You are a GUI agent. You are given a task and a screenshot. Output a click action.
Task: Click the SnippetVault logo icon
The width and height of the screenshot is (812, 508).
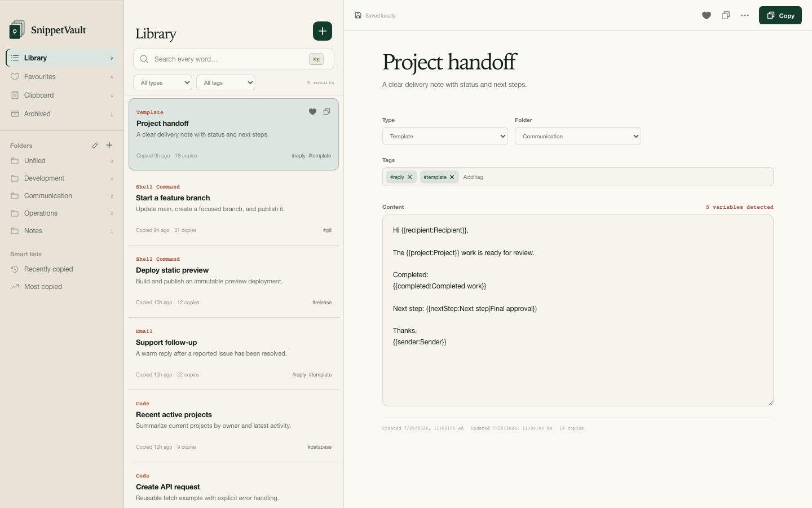(17, 30)
